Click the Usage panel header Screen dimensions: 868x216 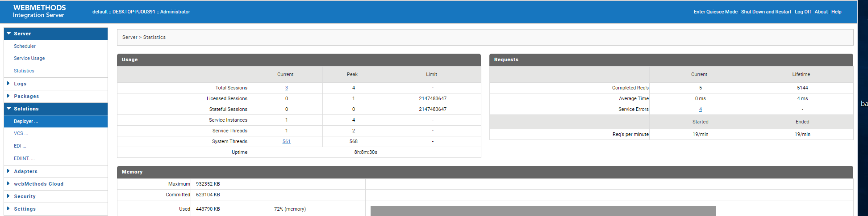click(x=299, y=59)
